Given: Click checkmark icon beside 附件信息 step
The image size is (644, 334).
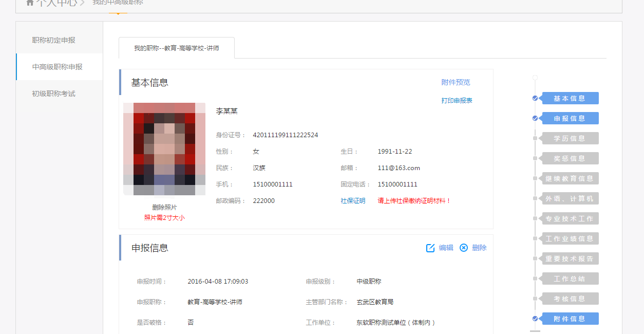Looking at the screenshot, I should click(x=535, y=319).
